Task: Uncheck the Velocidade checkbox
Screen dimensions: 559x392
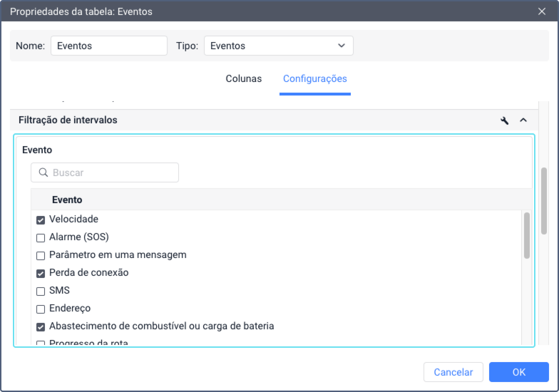Action: [x=41, y=220]
